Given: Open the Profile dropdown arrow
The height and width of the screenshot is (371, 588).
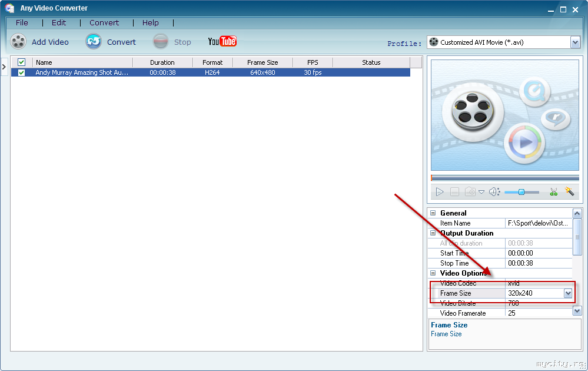Looking at the screenshot, I should tap(575, 42).
